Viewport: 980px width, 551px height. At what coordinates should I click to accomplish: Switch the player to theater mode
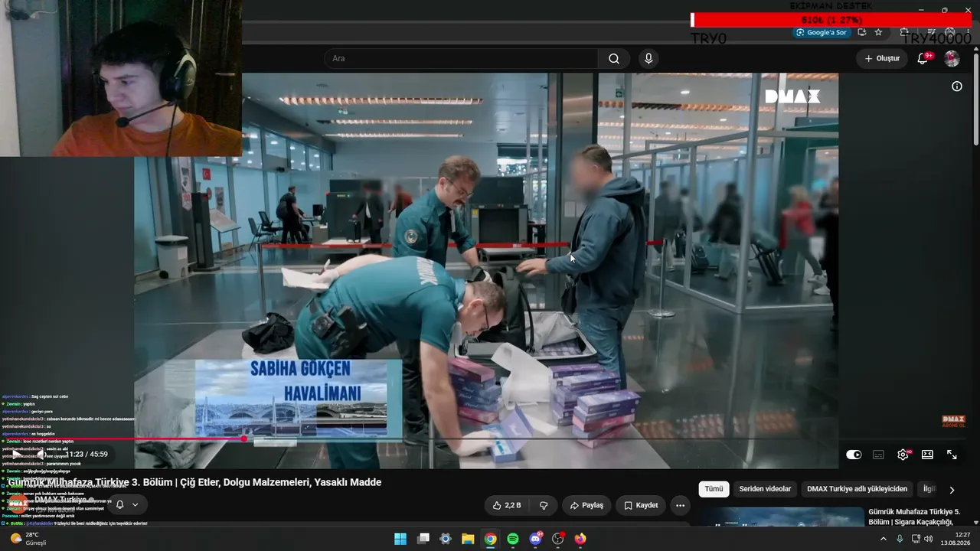coord(927,455)
